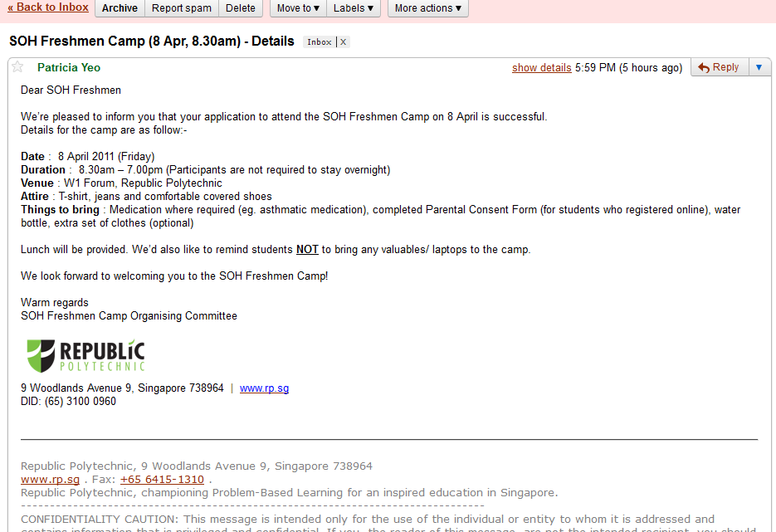776x532 pixels.
Task: Open the www.rp.sg link in the footer
Action: [x=50, y=480]
